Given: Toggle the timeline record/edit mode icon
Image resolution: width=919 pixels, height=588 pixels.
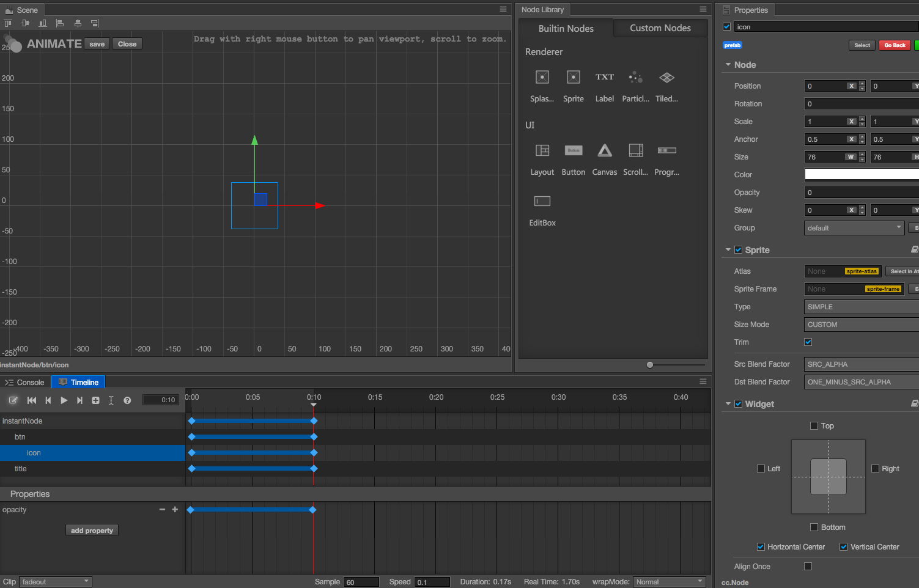Looking at the screenshot, I should coord(13,400).
